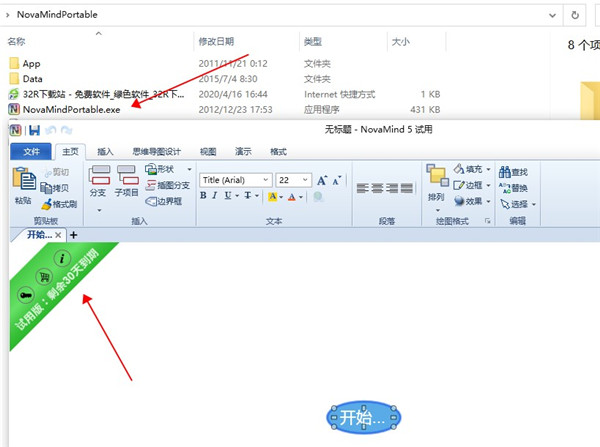Expand the Border (边框) dropdown arrow
The height and width of the screenshot is (447, 600).
489,186
